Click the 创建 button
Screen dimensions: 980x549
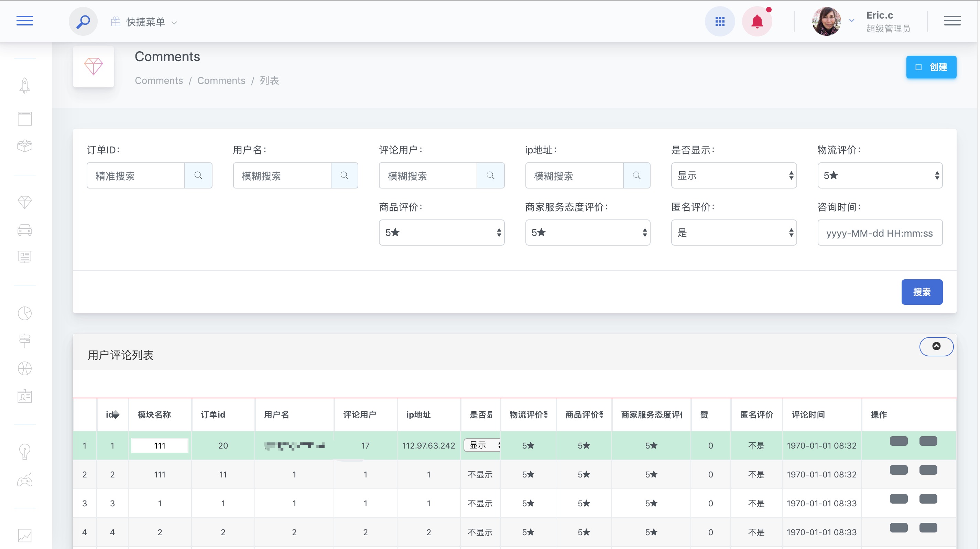(930, 67)
